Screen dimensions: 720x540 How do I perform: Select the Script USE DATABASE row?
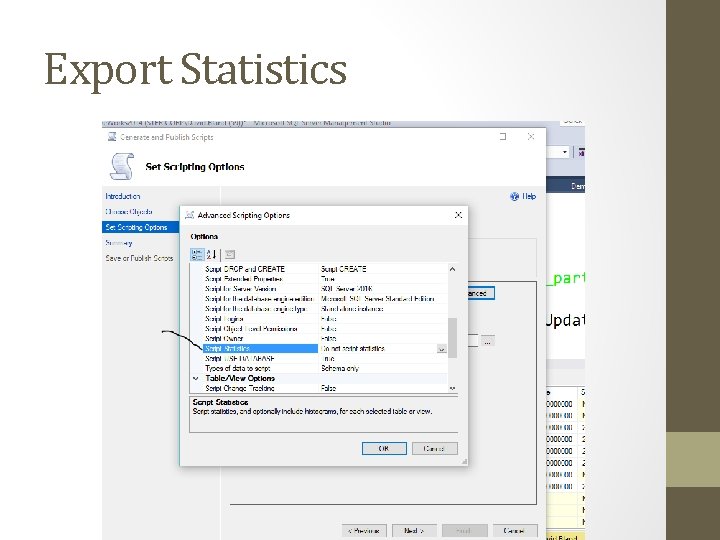coord(325,359)
